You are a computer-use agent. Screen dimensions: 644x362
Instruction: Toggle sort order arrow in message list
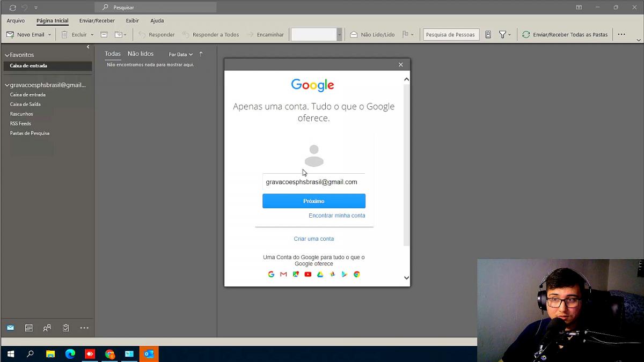pyautogui.click(x=201, y=54)
